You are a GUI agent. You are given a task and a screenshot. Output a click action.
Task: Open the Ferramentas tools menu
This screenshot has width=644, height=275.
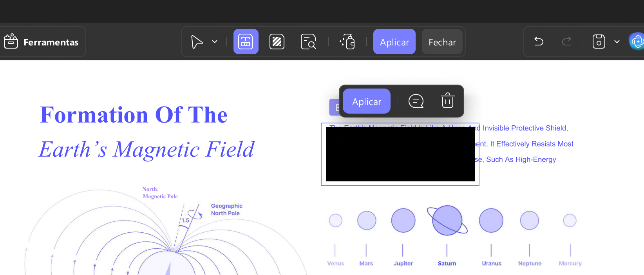coord(42,42)
